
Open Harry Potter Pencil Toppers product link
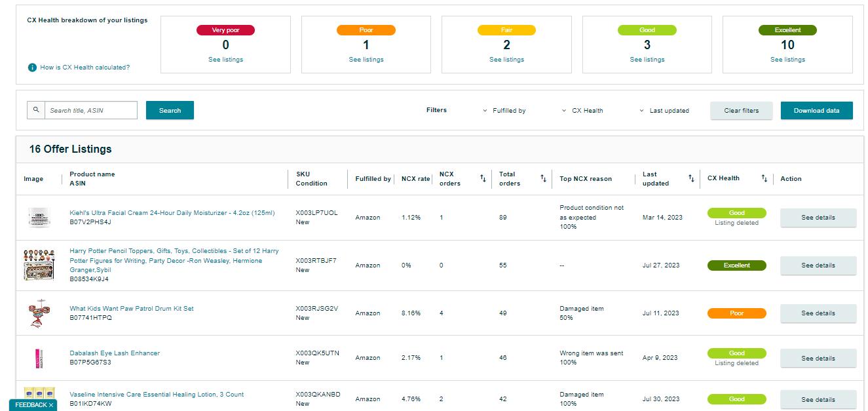click(174, 260)
